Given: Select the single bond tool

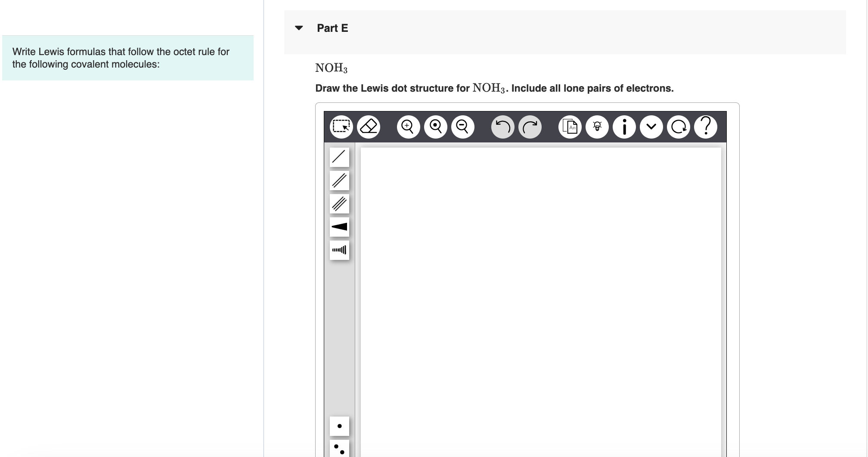Looking at the screenshot, I should 339,157.
